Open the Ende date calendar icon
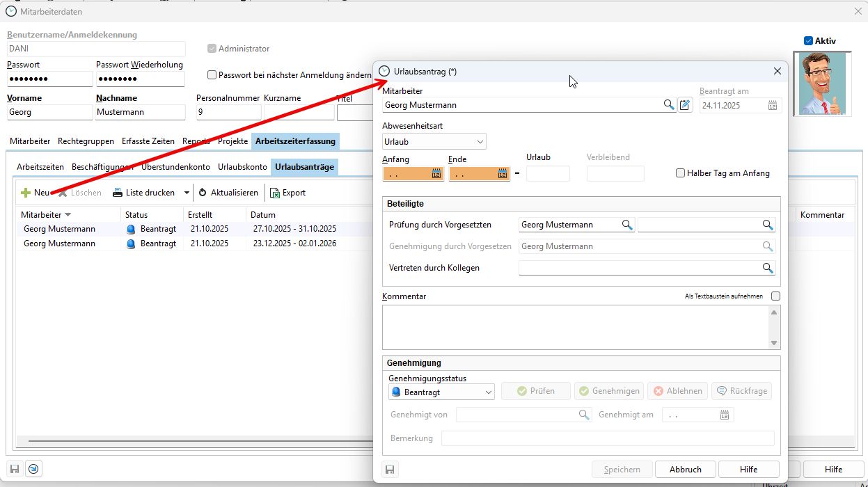 click(503, 174)
